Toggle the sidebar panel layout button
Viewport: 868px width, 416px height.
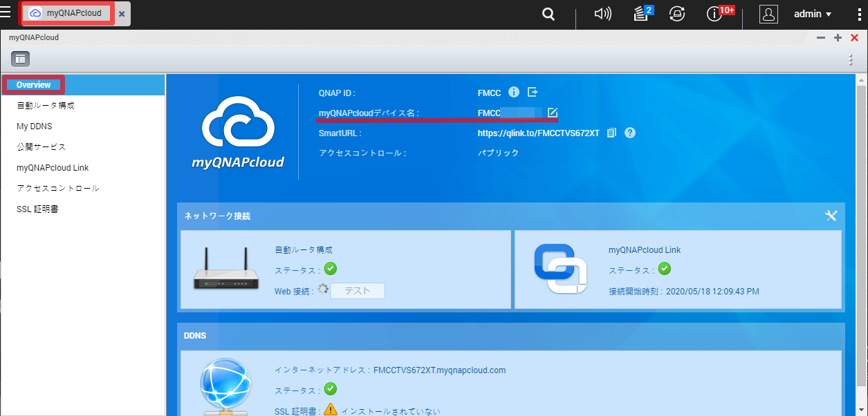20,59
